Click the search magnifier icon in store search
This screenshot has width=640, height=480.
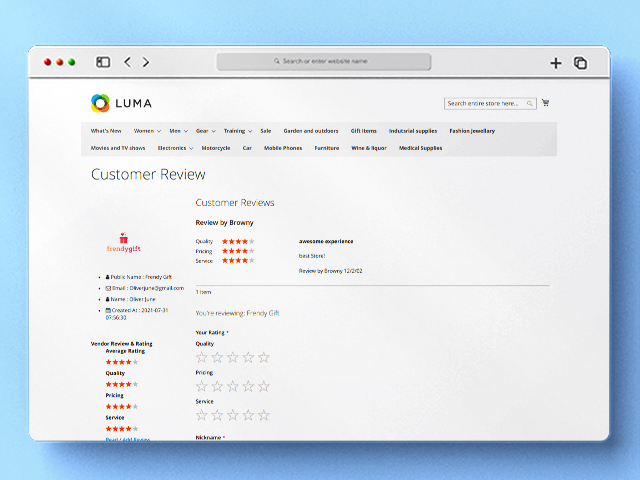[530, 103]
